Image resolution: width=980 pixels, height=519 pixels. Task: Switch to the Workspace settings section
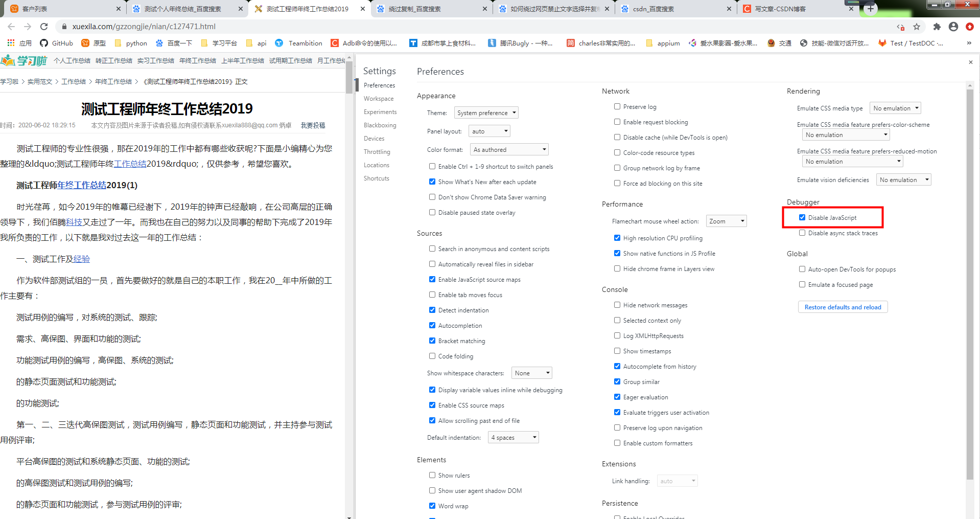tap(378, 98)
